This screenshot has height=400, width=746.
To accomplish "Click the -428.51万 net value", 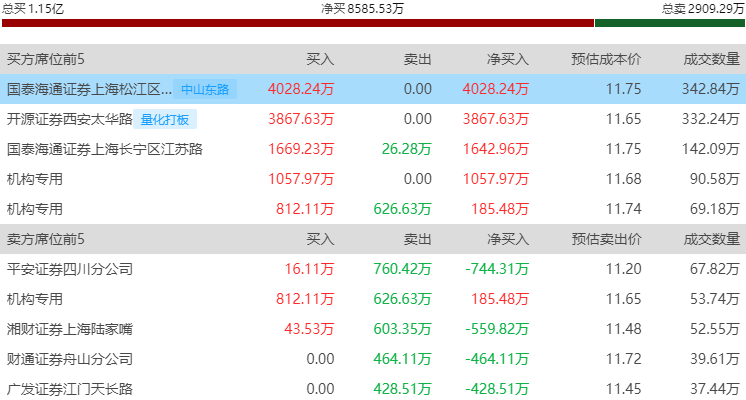I will [497, 389].
